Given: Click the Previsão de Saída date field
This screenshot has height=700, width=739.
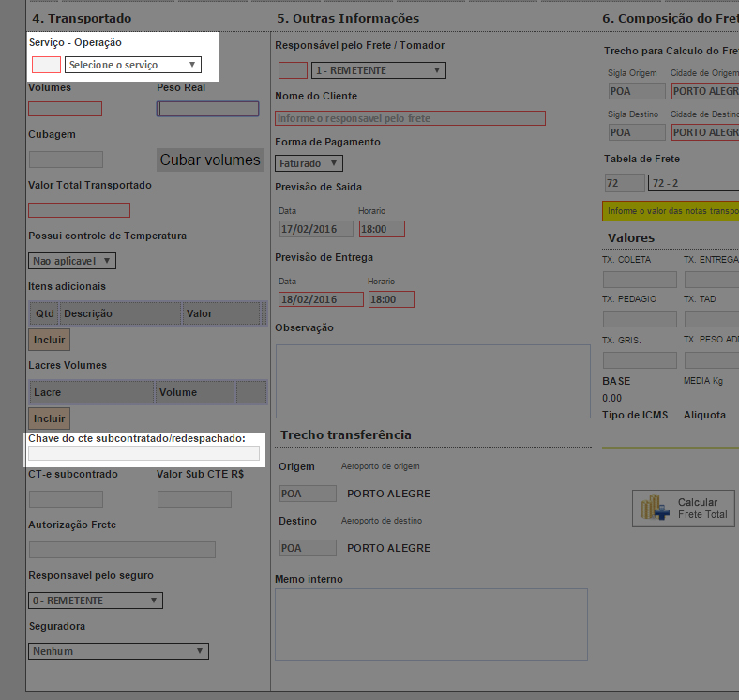Looking at the screenshot, I should pyautogui.click(x=316, y=229).
